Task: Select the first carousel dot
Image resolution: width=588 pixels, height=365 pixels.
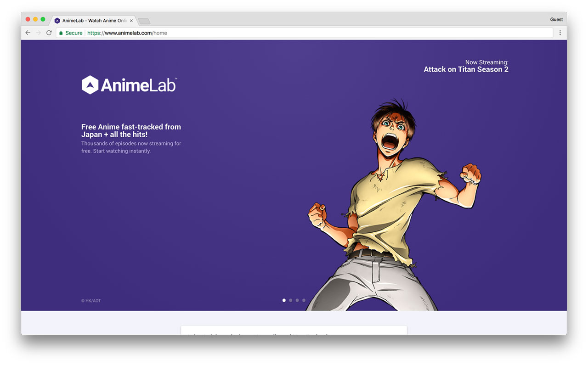Action: tap(284, 300)
